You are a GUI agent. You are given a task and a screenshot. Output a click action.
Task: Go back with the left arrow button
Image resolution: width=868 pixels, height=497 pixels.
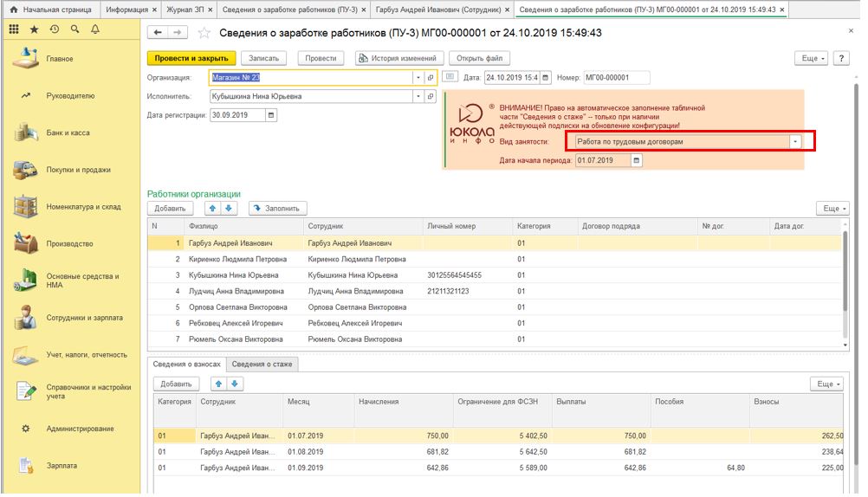[158, 33]
